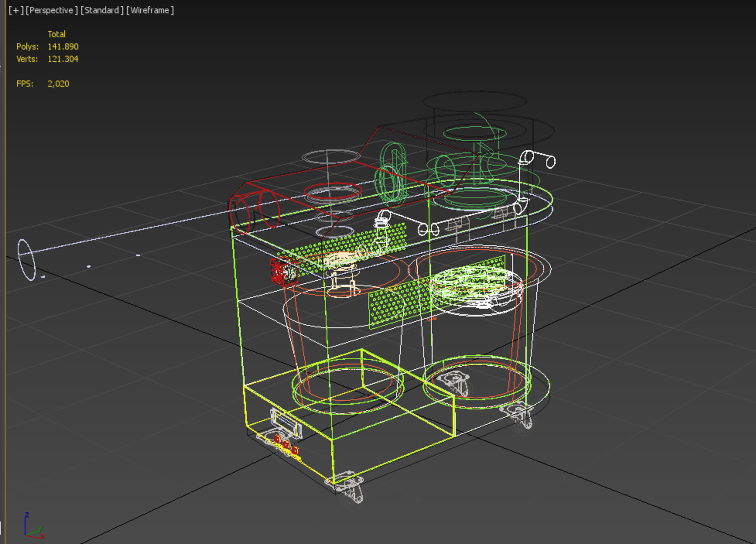Select the red cooling fan object

point(283,272)
